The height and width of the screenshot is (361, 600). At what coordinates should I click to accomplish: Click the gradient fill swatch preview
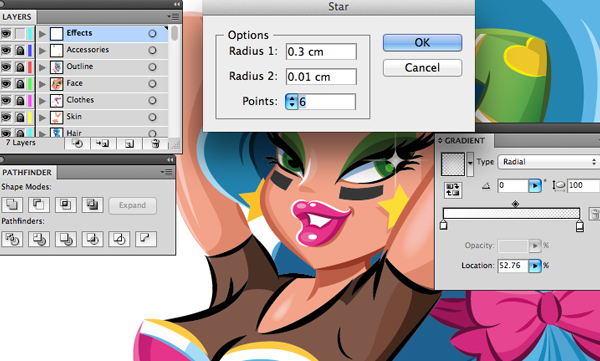coord(453,164)
